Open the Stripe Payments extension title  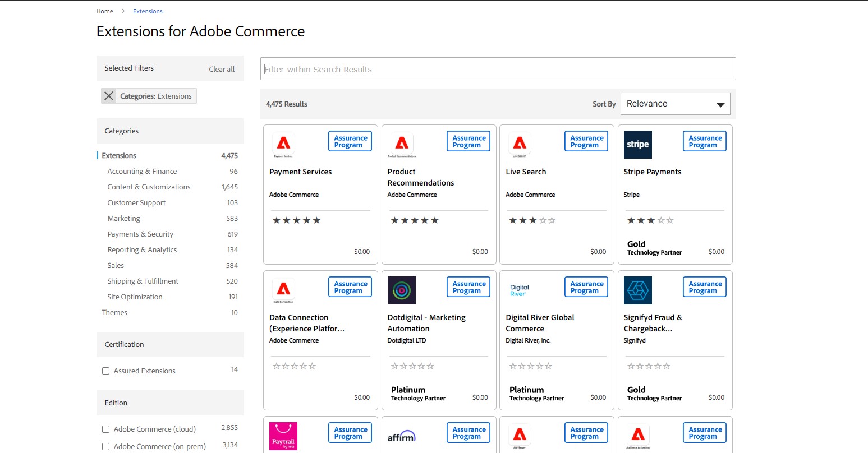click(653, 172)
